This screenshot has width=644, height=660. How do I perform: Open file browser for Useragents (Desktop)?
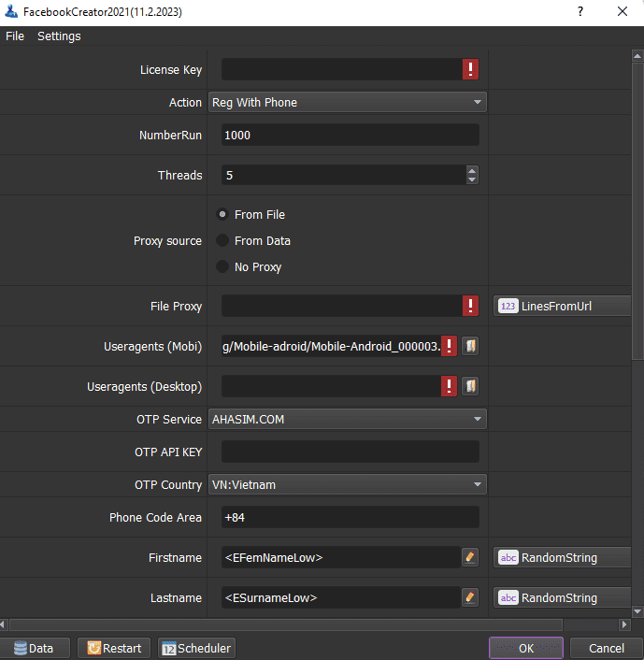(470, 386)
